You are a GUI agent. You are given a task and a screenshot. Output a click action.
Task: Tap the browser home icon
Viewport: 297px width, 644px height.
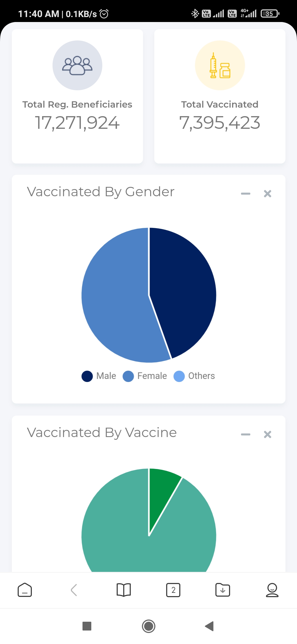coord(25,590)
